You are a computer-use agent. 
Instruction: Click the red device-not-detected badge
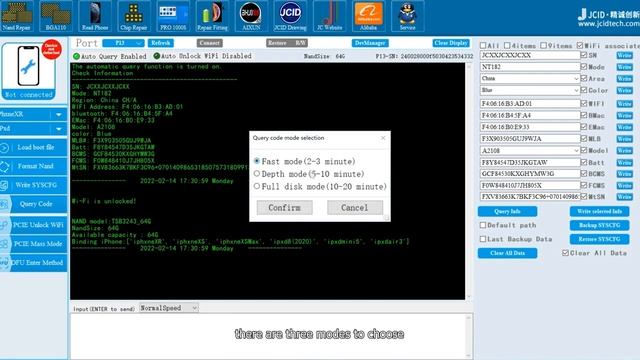pos(51,49)
